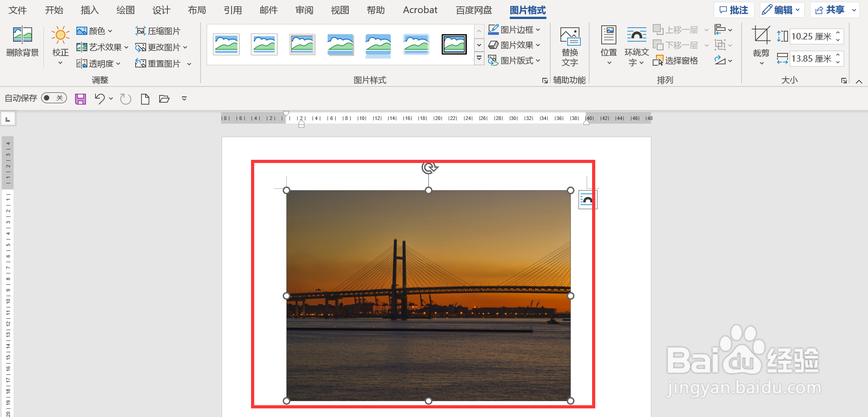
Task: Switch to the Acrobat tab
Action: coord(420,10)
